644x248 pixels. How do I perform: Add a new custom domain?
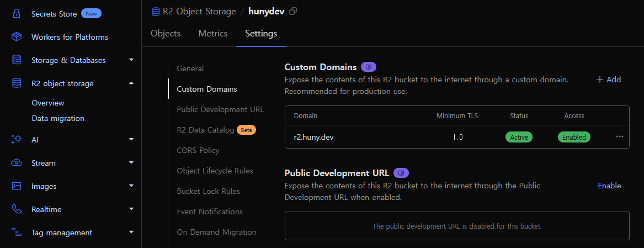(608, 80)
